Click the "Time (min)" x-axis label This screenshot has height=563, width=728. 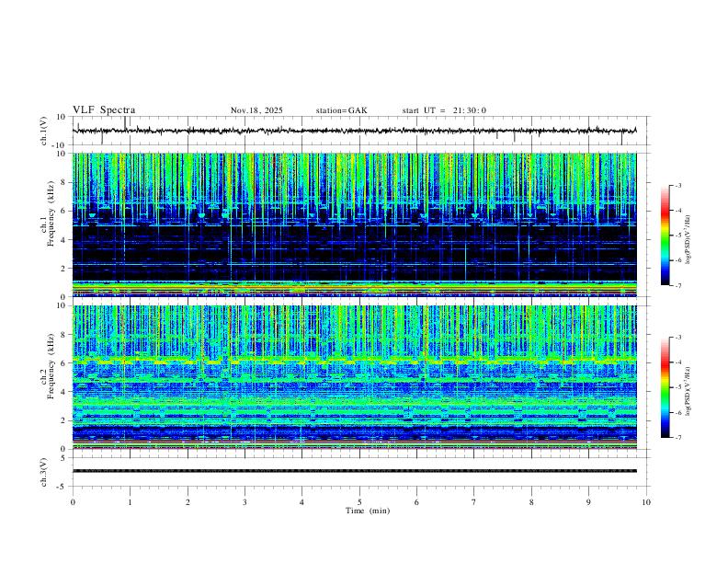click(368, 511)
